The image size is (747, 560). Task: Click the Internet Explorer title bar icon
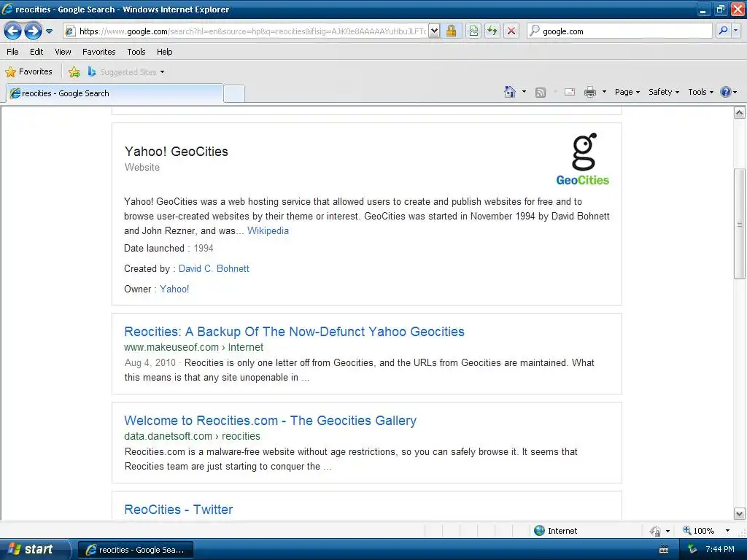pos(7,9)
